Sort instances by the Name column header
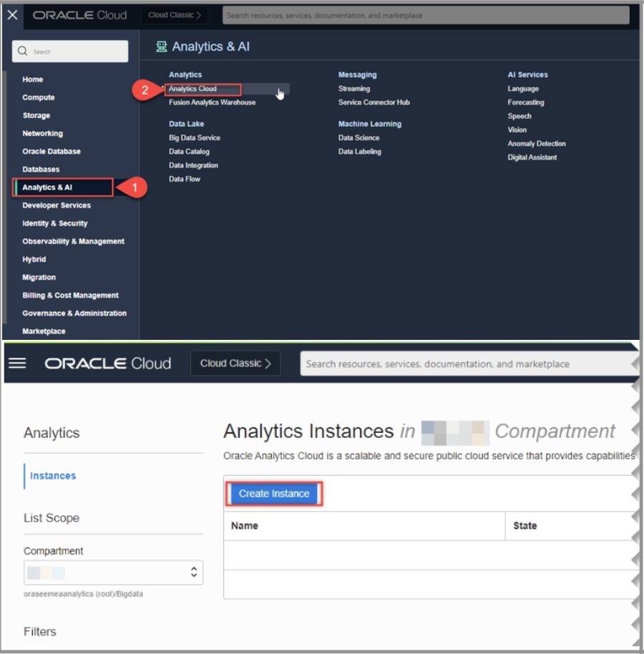The image size is (644, 654). click(244, 525)
